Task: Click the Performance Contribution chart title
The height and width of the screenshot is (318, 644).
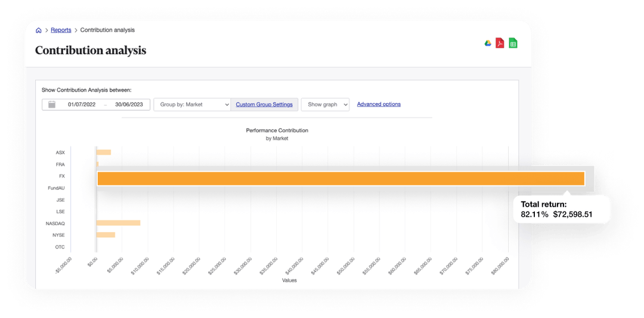Action: pyautogui.click(x=277, y=130)
